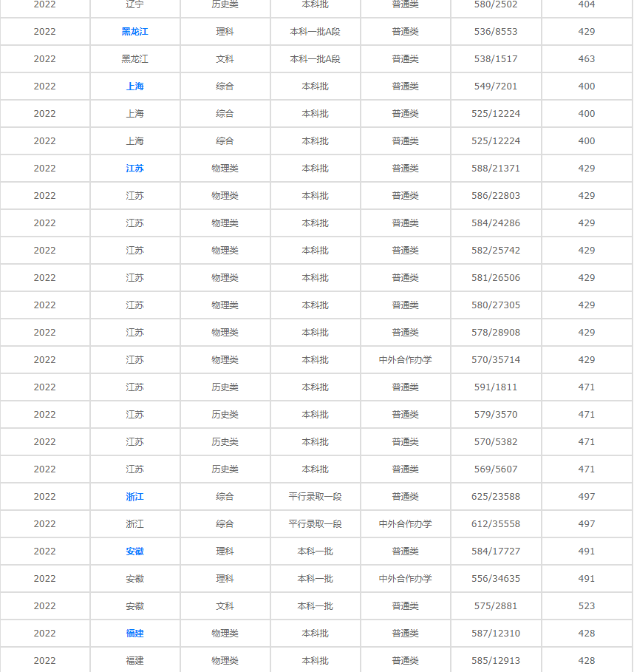Screen dimensions: 634x672
Task: Select the score cell 580/27305
Action: tap(496, 305)
